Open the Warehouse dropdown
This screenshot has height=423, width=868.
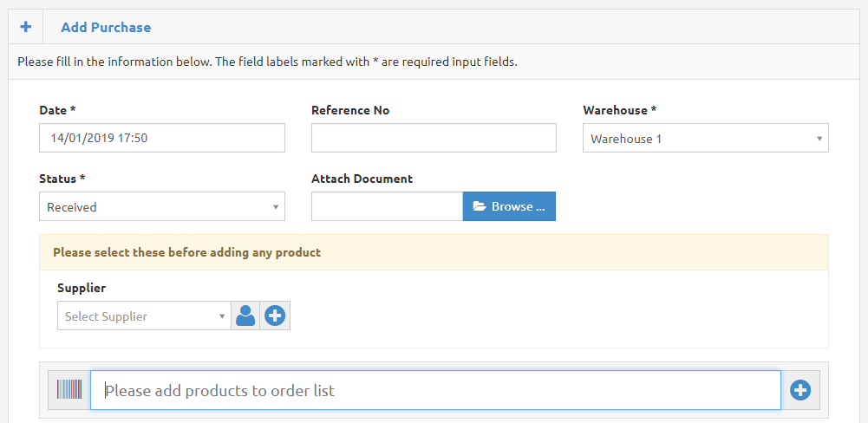coord(705,139)
